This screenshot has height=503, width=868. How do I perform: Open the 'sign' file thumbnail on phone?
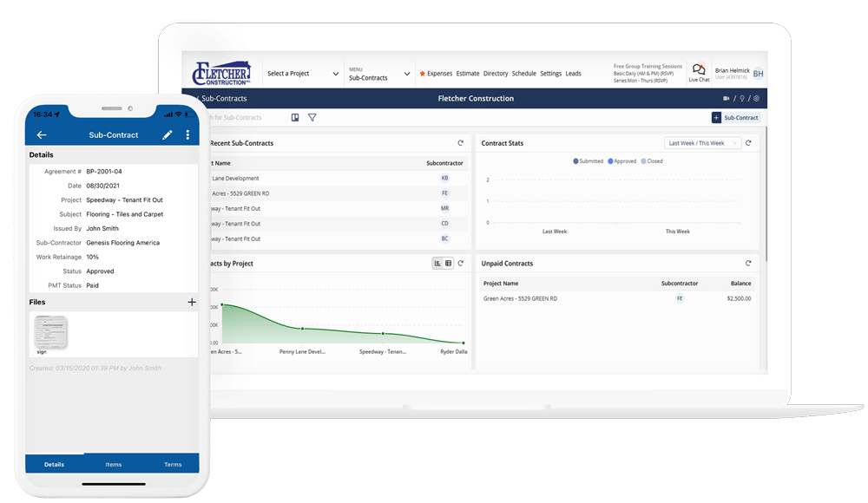click(x=50, y=332)
